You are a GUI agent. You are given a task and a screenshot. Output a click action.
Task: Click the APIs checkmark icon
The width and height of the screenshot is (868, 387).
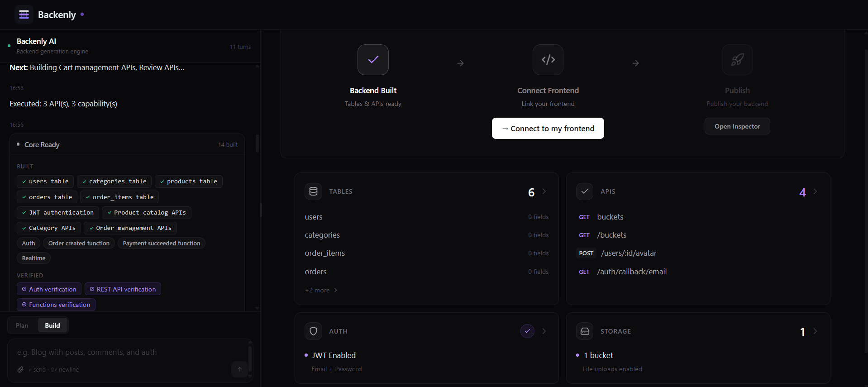pos(585,191)
